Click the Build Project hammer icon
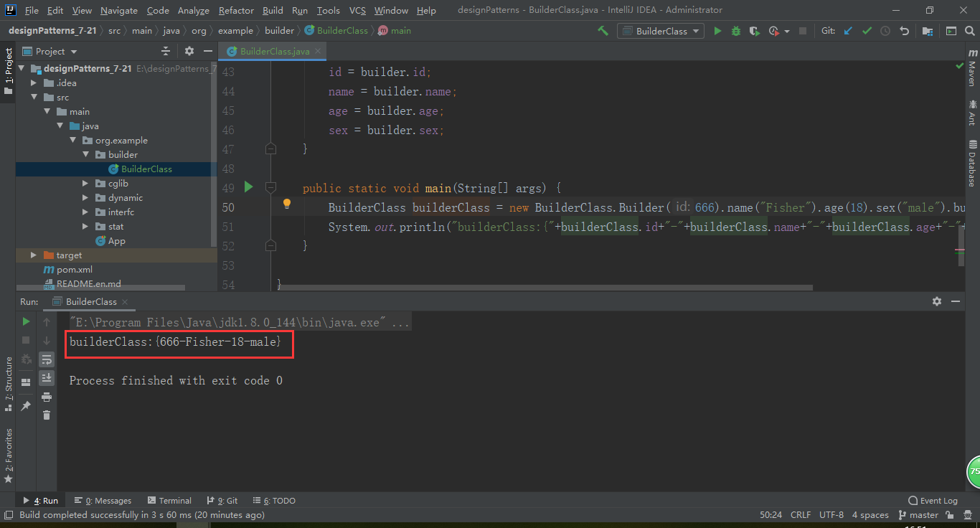This screenshot has height=528, width=980. pyautogui.click(x=603, y=31)
